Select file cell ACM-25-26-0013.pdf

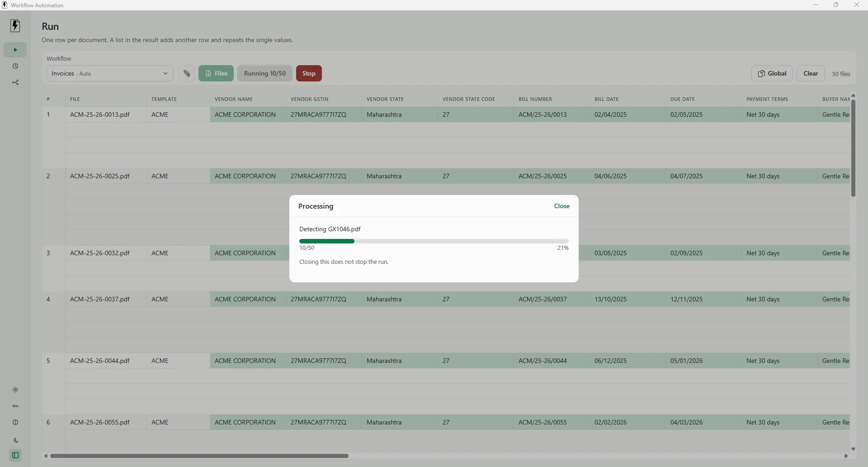point(106,114)
